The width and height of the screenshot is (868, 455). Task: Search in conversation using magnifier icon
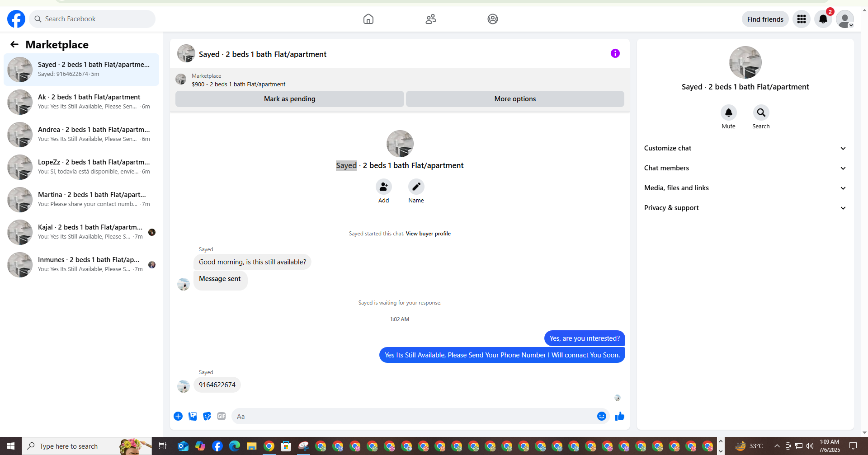coord(761,113)
